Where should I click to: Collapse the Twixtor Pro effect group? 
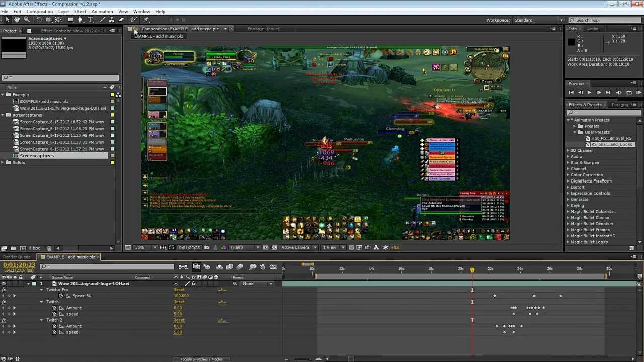click(x=42, y=290)
